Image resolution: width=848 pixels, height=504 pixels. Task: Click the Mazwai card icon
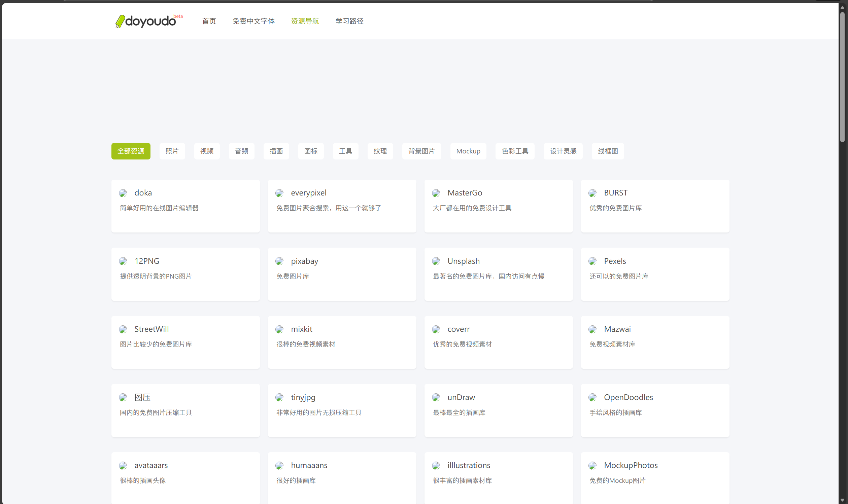592,329
